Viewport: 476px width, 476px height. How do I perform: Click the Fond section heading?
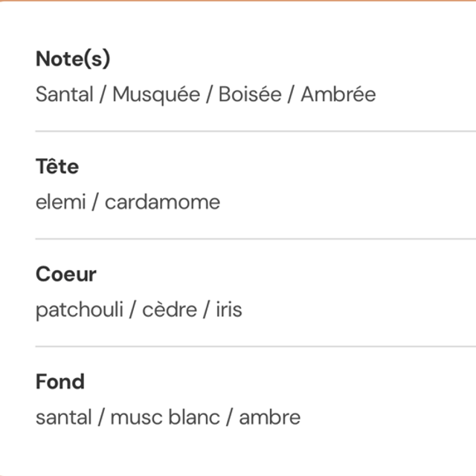[60, 382]
